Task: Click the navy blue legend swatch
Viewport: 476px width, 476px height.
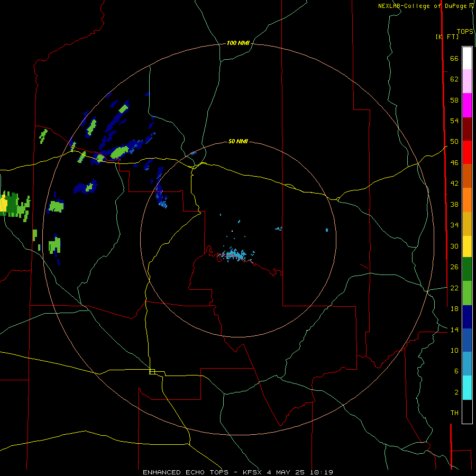Action: point(467,317)
